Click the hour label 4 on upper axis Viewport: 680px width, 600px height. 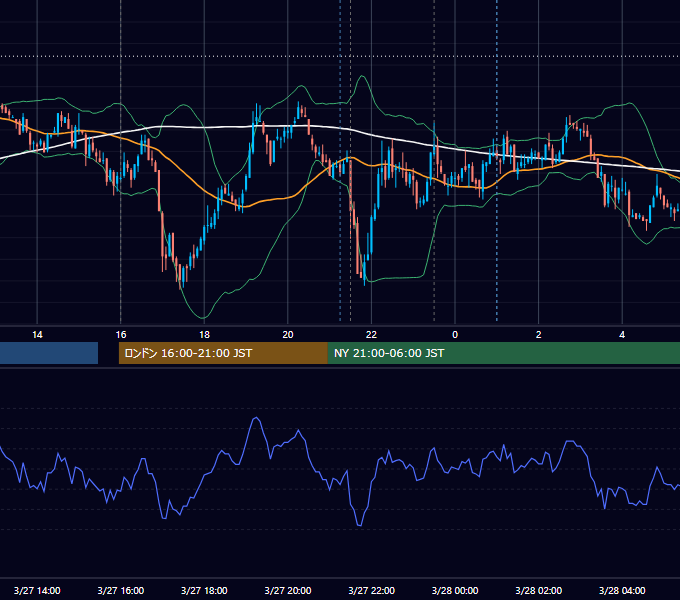[622, 335]
